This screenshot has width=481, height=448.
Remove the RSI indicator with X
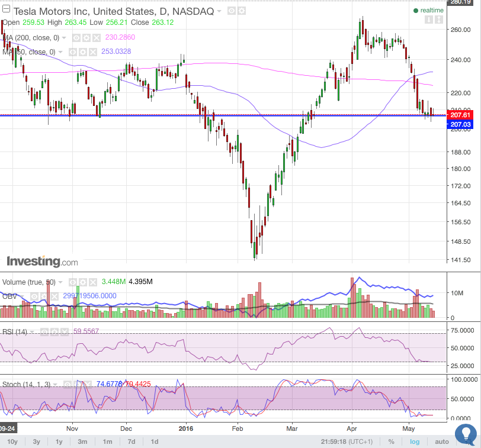pyautogui.click(x=65, y=332)
